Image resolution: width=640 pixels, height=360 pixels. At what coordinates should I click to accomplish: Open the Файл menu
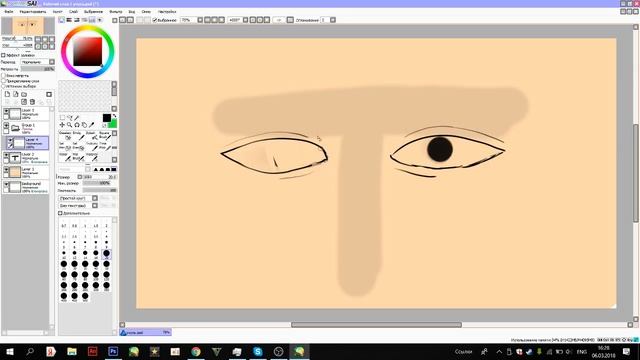pyautogui.click(x=8, y=12)
